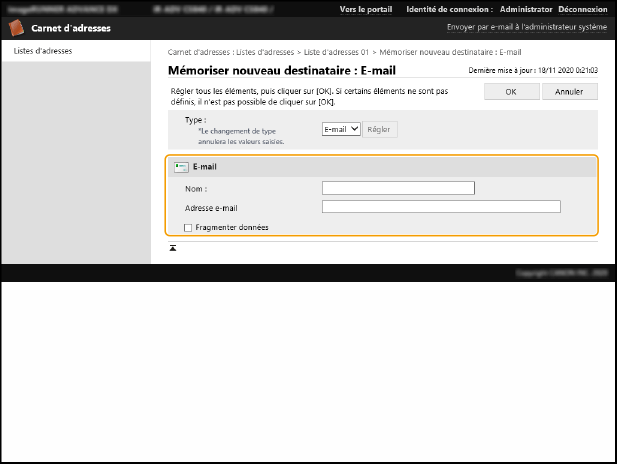The height and width of the screenshot is (464, 617).
Task: Click the return-to-top arrow icon
Action: pos(172,247)
